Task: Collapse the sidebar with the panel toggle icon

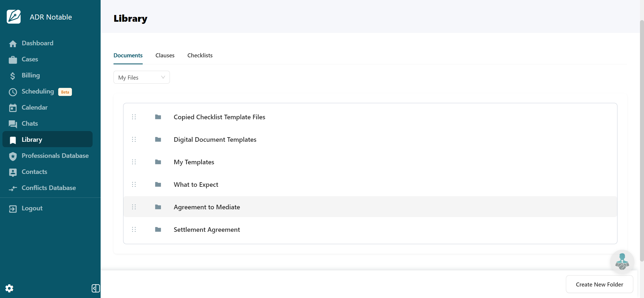Action: tap(96, 288)
